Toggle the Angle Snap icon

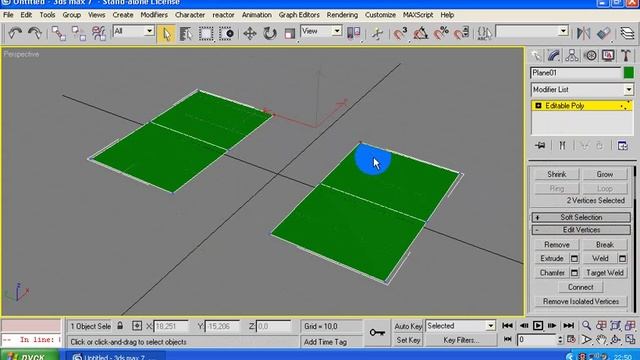(x=421, y=33)
